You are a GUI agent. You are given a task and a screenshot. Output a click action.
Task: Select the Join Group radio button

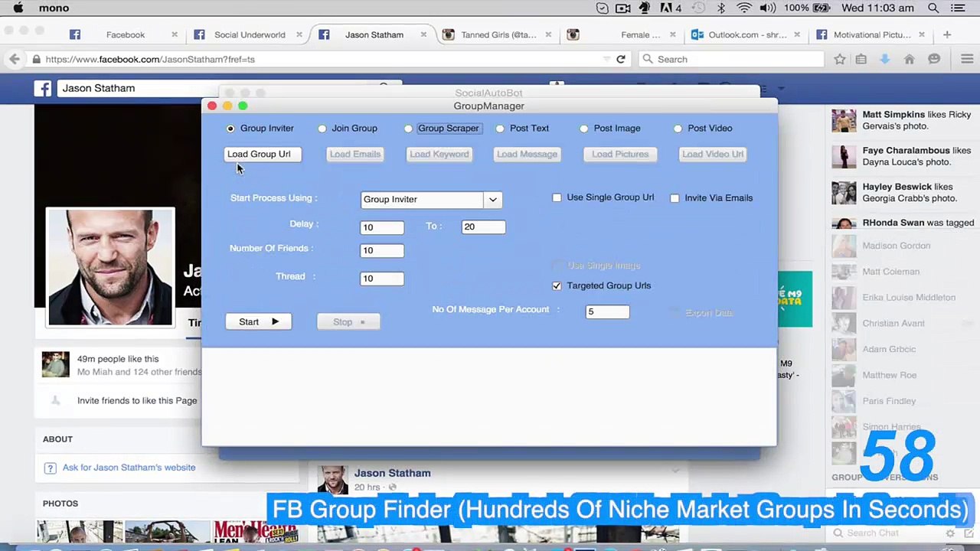(322, 129)
